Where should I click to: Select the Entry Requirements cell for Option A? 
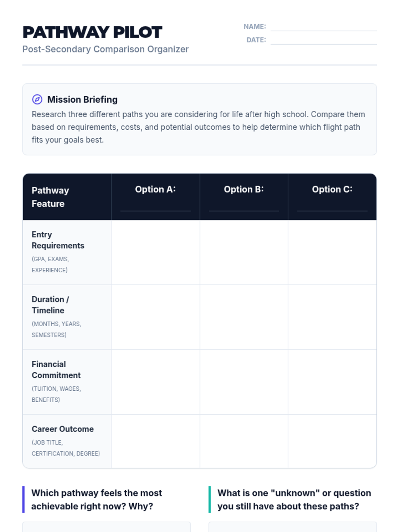pos(155,252)
